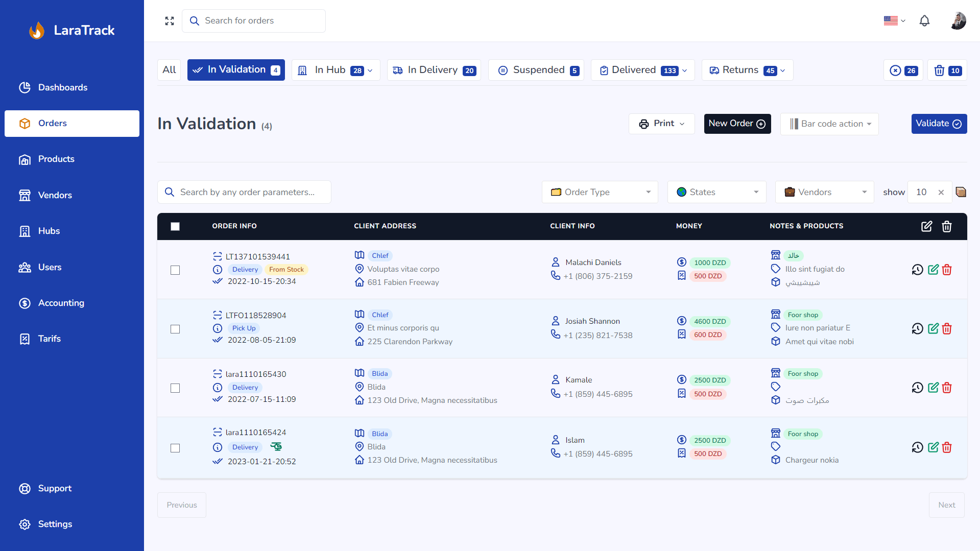Screen dimensions: 980x551
Task: Check the checkbox for order lara1110165430
Action: 175,388
